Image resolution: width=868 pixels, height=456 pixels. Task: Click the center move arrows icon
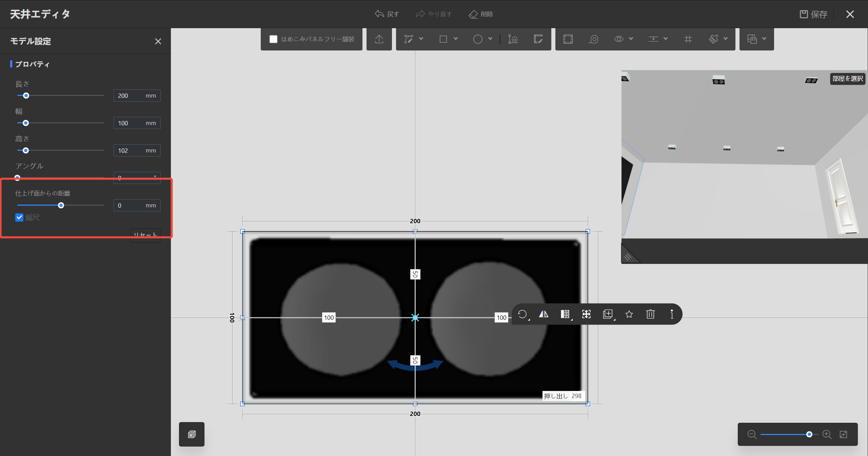pyautogui.click(x=586, y=314)
